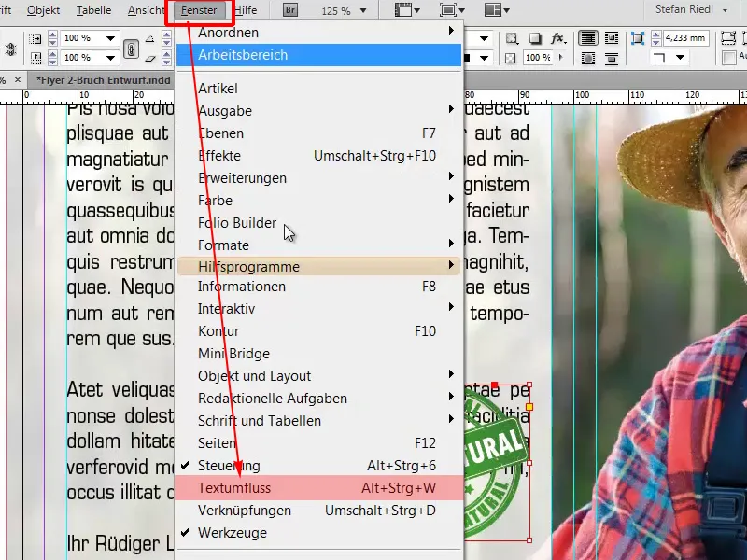
Task: Toggle the checked Werkzeuge menu item
Action: (x=318, y=533)
